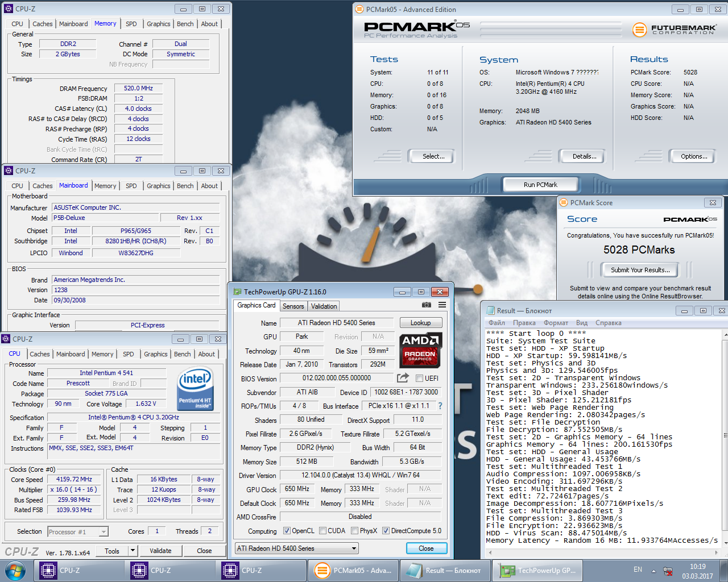Click the GPU-Z title bar app icon
This screenshot has height=582, width=728.
[x=238, y=292]
